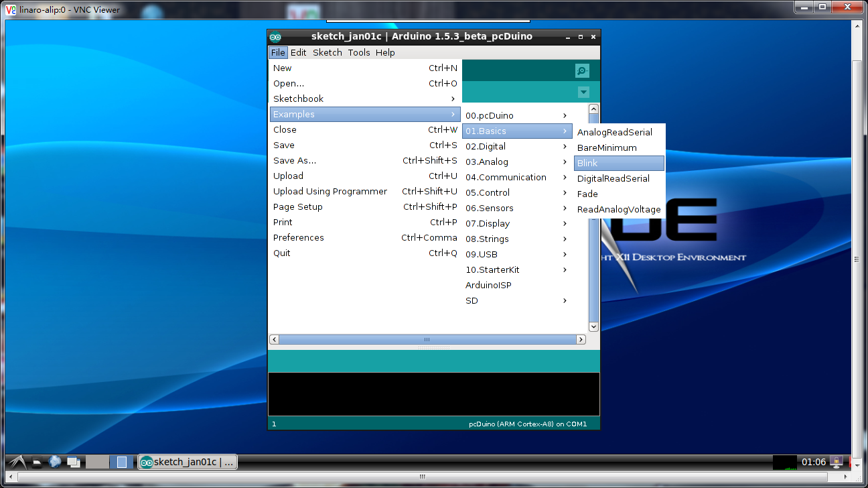
Task: Expand the 09.USB examples submenu
Action: [517, 254]
